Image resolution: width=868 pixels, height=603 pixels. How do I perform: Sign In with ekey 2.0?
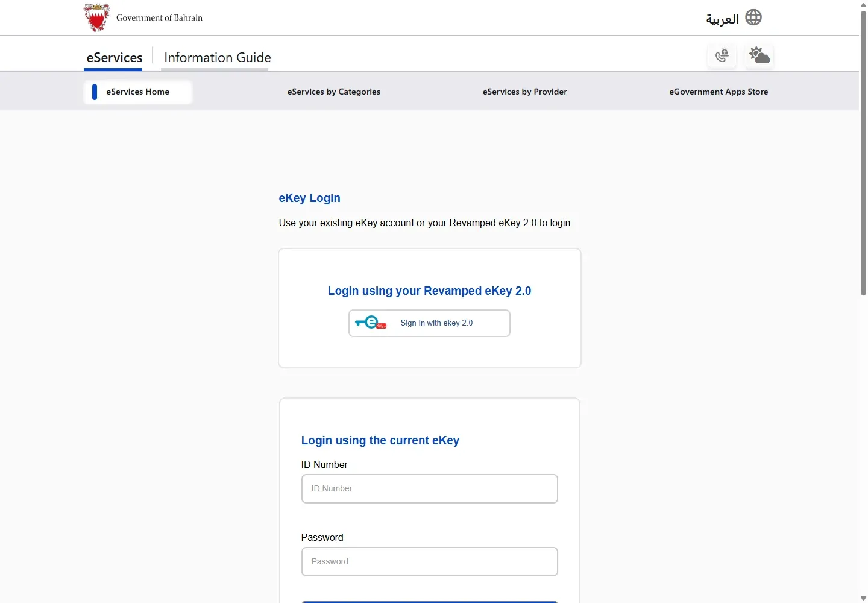pyautogui.click(x=429, y=323)
